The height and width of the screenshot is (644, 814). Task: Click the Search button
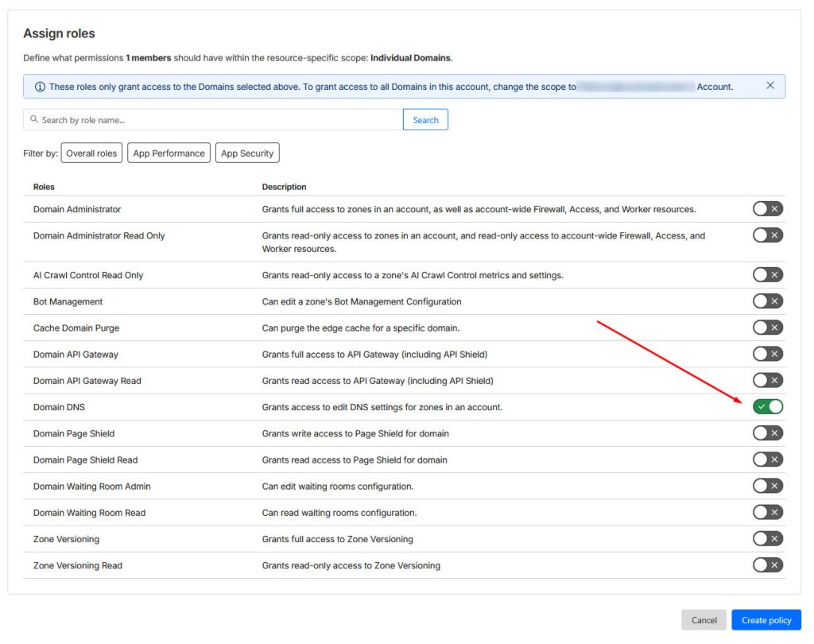point(425,120)
